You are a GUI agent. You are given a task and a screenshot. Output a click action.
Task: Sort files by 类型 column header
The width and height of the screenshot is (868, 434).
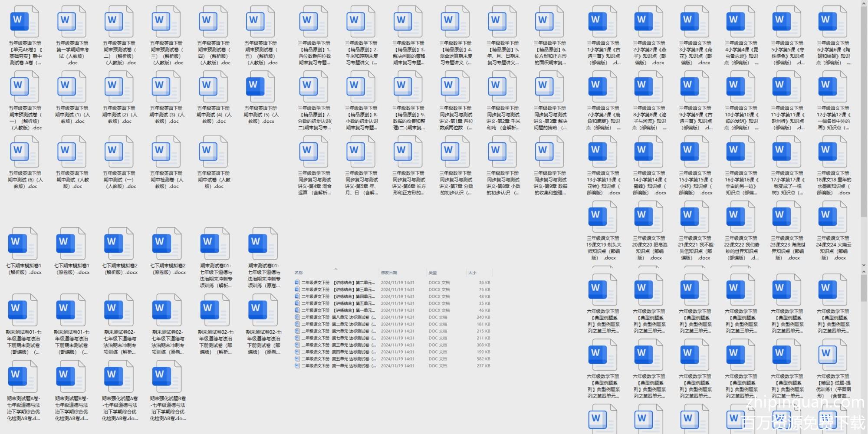(433, 273)
